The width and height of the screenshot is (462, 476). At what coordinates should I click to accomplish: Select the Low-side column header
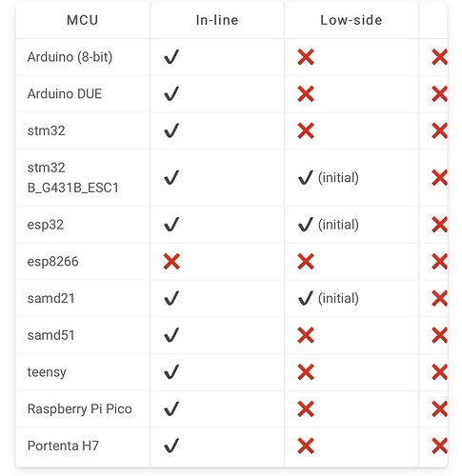point(352,20)
